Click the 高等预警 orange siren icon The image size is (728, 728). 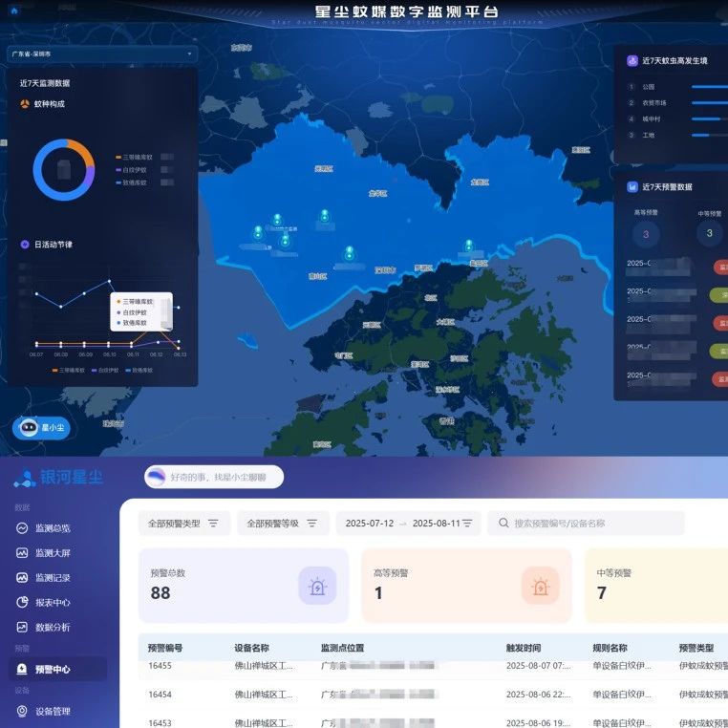coord(541,586)
